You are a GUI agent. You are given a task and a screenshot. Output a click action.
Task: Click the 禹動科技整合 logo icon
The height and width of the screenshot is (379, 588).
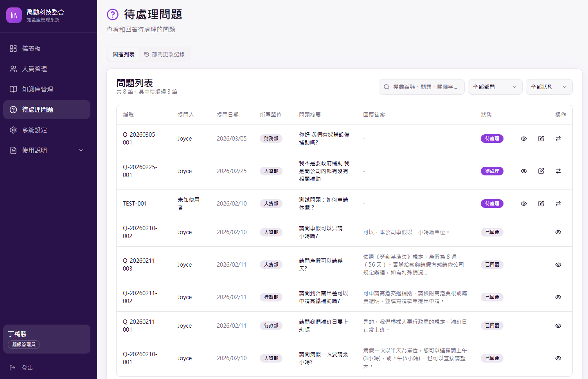tap(14, 15)
